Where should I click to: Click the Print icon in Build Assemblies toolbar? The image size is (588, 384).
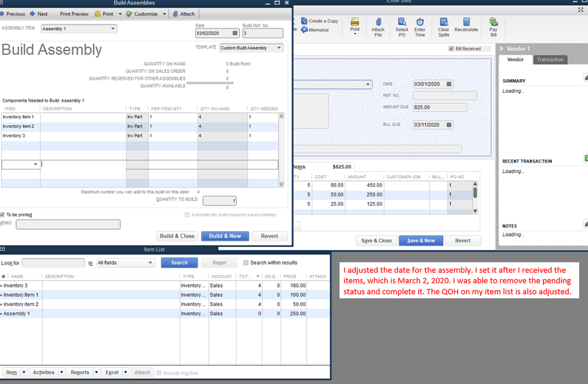tap(98, 14)
